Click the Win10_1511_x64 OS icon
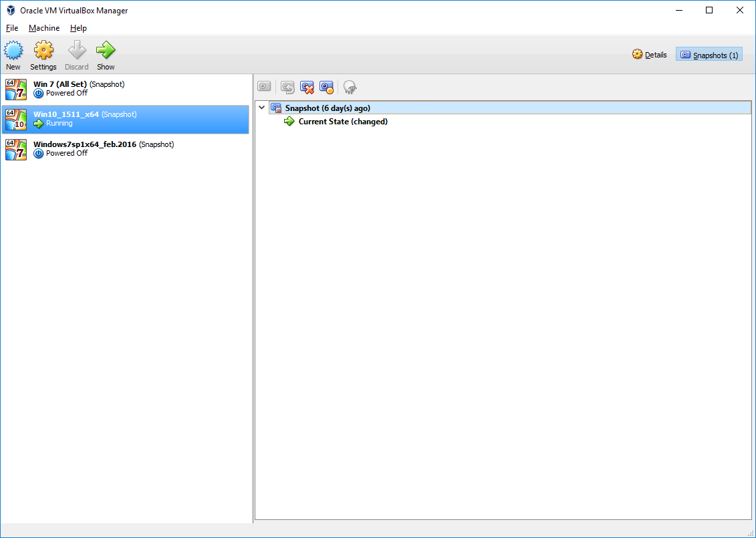The width and height of the screenshot is (756, 538). (16, 120)
